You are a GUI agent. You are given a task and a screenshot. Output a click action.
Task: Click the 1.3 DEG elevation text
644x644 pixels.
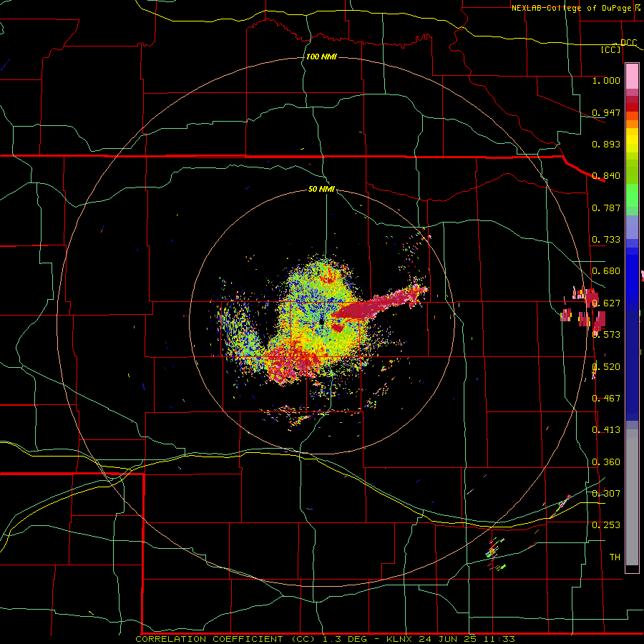pyautogui.click(x=346, y=639)
